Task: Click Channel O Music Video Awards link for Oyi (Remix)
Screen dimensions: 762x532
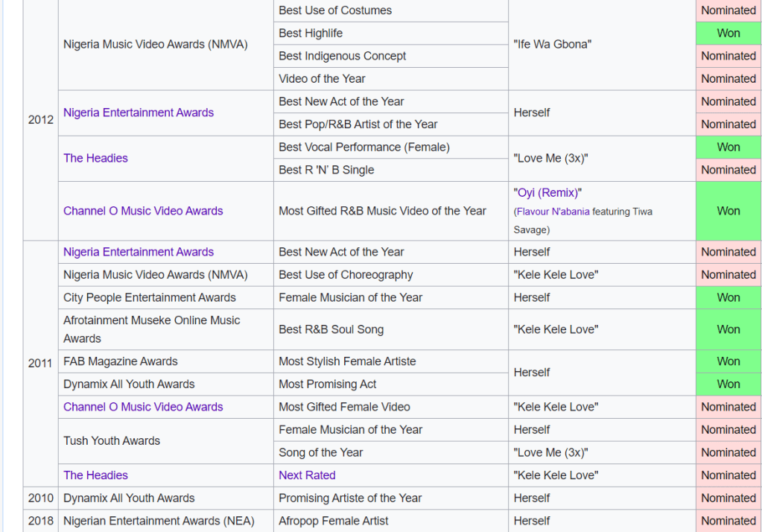Action: (143, 211)
